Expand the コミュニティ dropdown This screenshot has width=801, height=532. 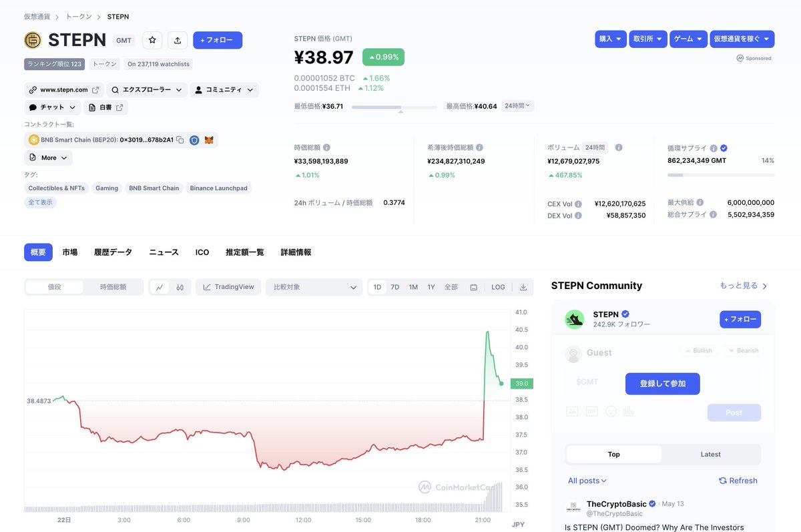click(224, 89)
